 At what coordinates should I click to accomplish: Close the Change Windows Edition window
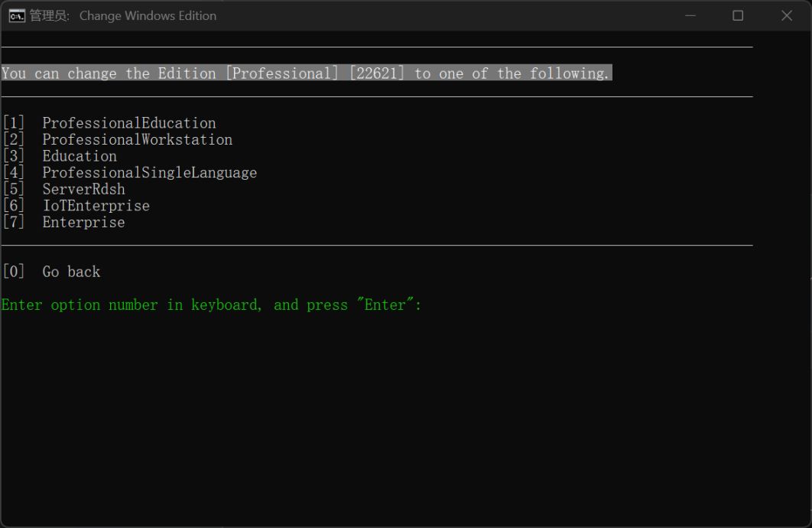[787, 15]
